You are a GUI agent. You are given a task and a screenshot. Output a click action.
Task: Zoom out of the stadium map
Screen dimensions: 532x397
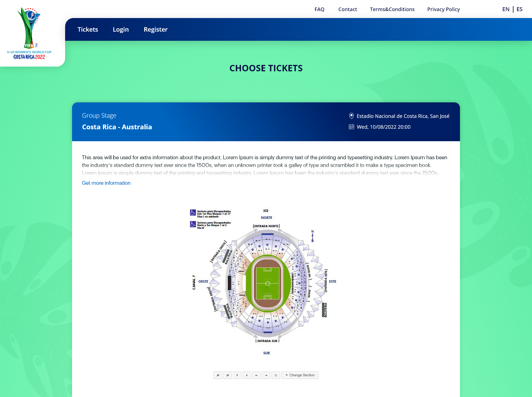coord(227,375)
